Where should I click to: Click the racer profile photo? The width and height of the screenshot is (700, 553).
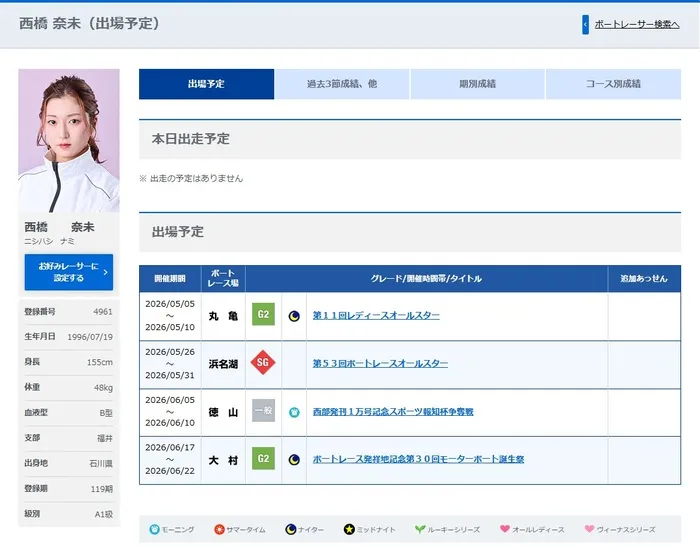coord(69,141)
